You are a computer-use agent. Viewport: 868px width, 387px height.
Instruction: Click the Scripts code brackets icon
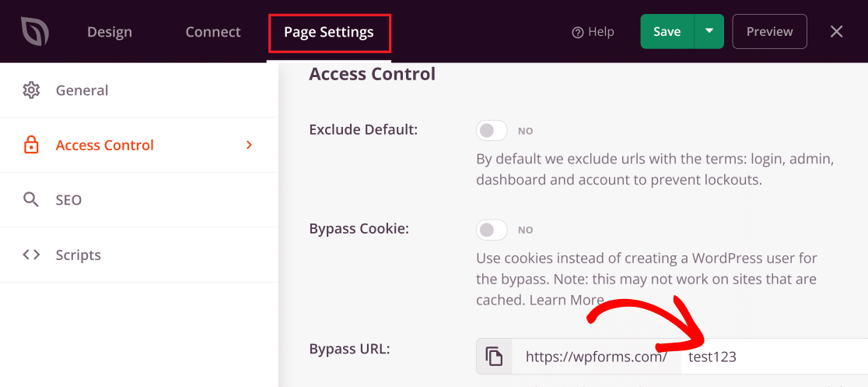pos(31,255)
